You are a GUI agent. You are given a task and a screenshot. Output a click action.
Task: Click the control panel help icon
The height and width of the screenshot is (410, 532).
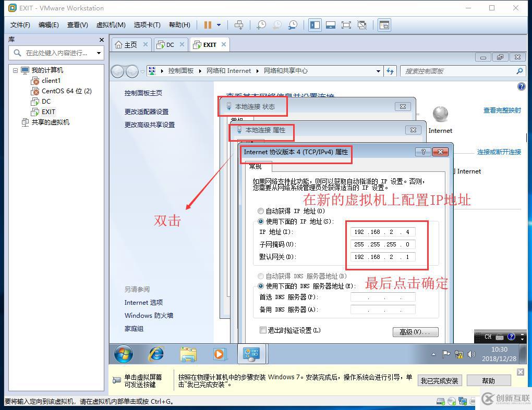[521, 86]
